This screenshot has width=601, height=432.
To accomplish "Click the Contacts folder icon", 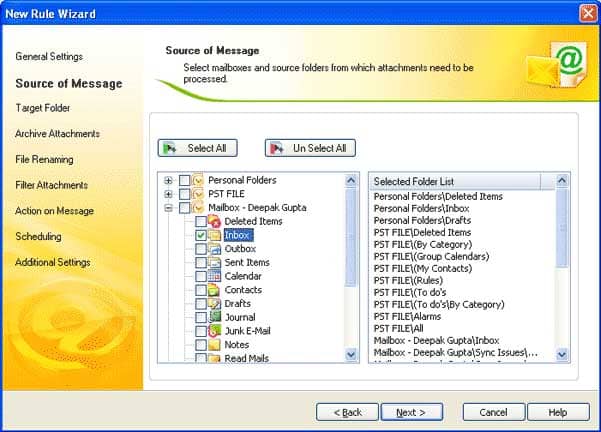I will pos(215,290).
